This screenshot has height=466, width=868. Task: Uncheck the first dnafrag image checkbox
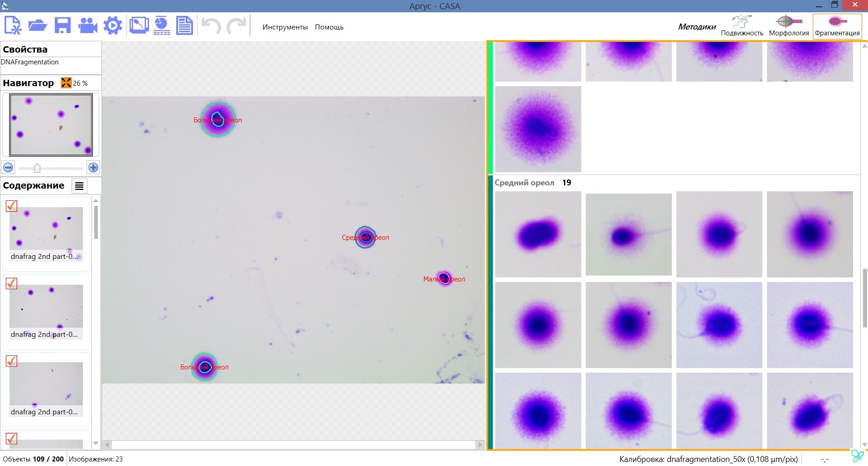pos(11,206)
